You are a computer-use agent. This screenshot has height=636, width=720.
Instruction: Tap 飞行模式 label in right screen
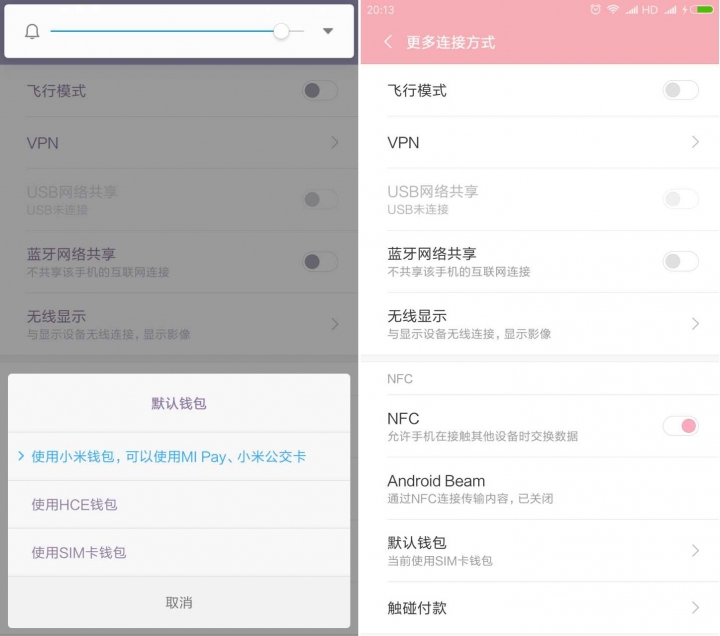click(x=417, y=90)
